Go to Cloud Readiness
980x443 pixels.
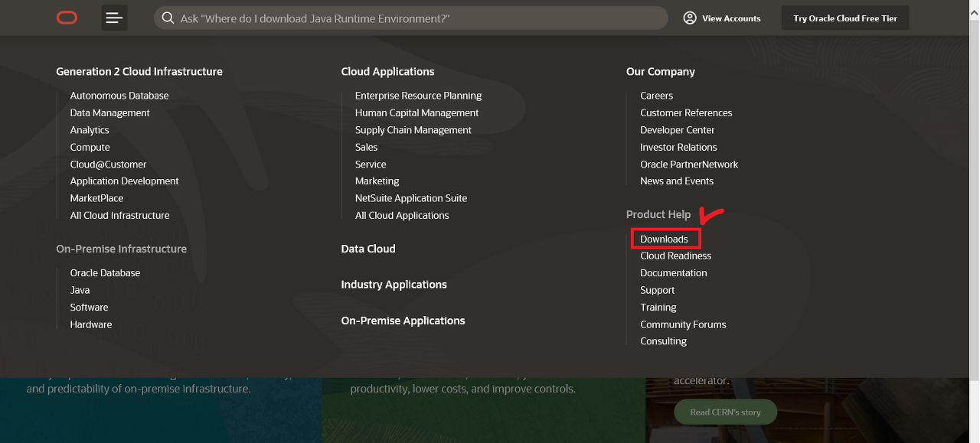point(676,256)
